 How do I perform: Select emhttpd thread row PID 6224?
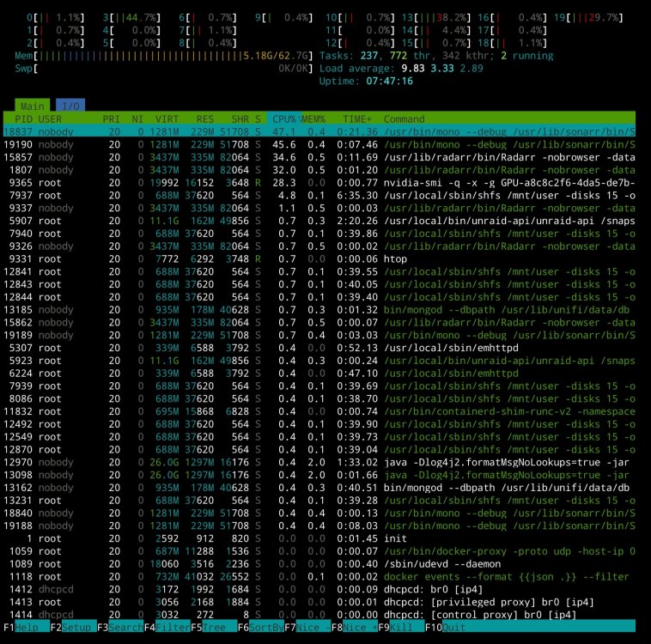[x=319, y=374]
